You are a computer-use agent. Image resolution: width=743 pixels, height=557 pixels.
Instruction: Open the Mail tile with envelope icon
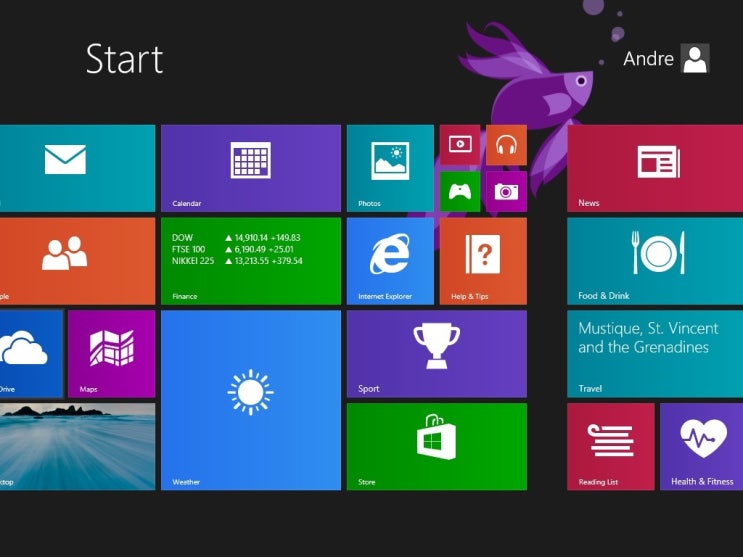[77, 168]
